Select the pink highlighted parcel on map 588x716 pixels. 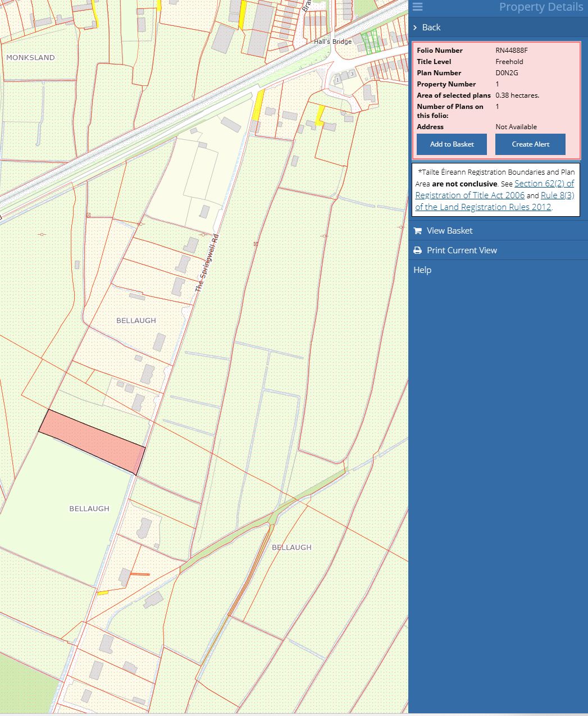coord(92,441)
